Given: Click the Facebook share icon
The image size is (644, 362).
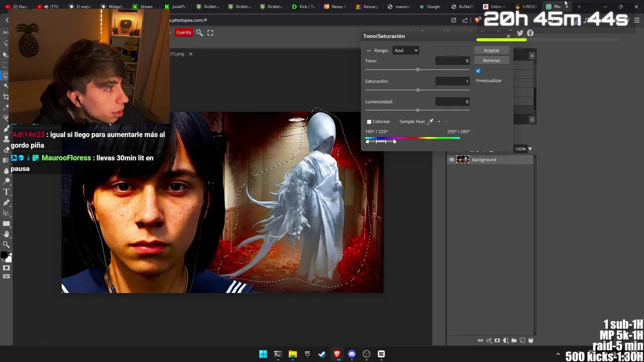Looking at the screenshot, I should point(530,33).
